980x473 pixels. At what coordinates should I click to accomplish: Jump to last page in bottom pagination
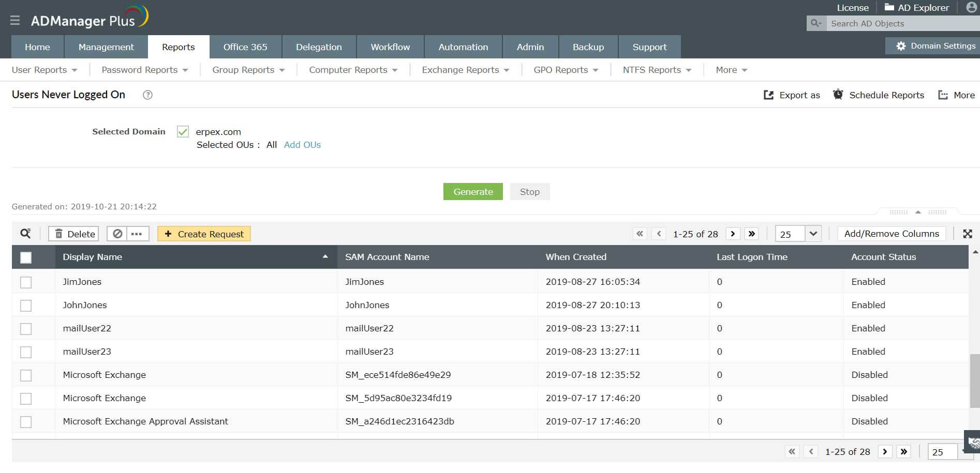click(x=904, y=452)
